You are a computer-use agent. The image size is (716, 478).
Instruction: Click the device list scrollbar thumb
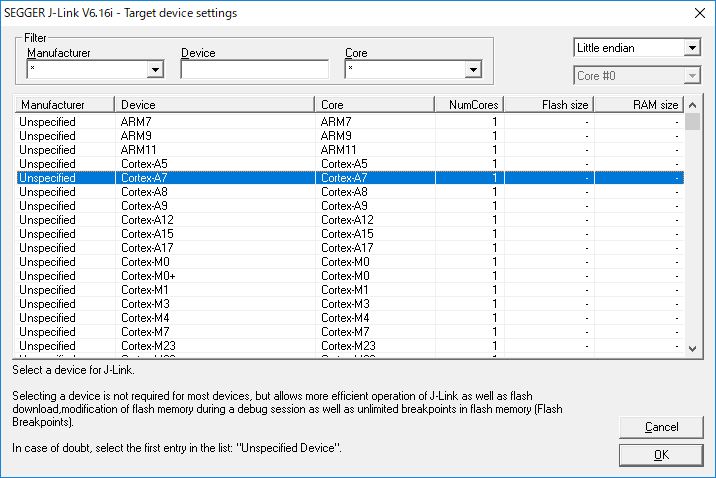click(x=692, y=121)
